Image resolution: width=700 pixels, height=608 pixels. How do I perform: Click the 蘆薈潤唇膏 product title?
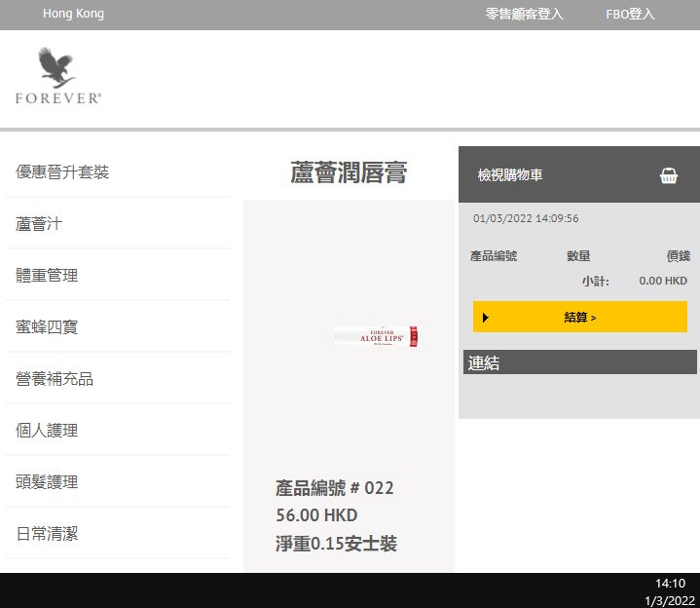[349, 172]
